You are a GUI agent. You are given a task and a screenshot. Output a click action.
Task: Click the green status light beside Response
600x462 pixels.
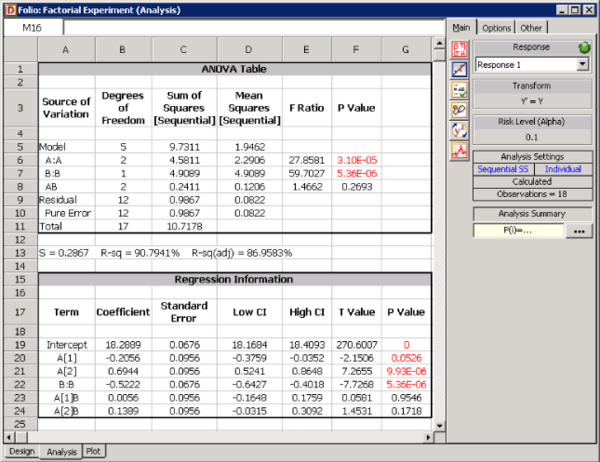click(x=584, y=47)
